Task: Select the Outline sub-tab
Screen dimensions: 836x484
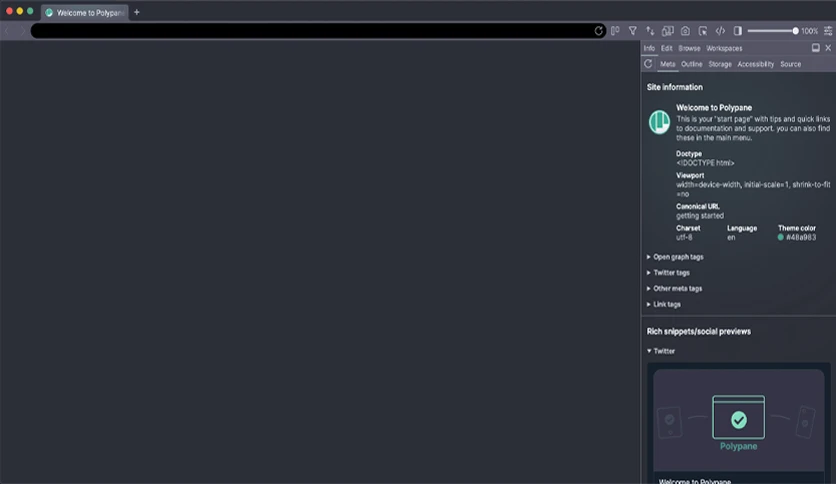Action: click(692, 64)
